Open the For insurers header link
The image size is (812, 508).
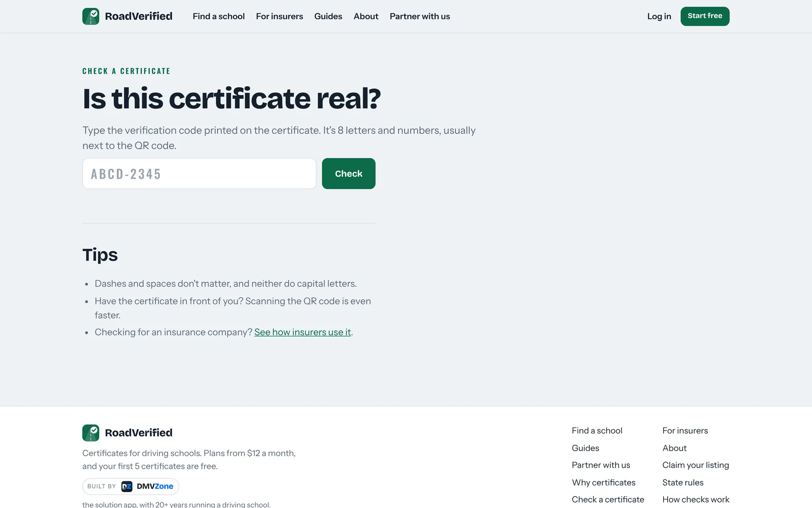279,16
